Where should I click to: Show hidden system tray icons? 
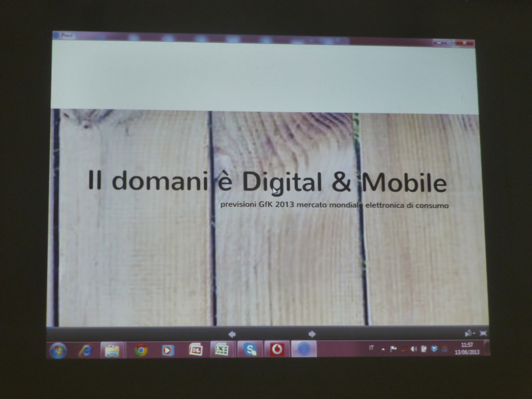click(383, 349)
